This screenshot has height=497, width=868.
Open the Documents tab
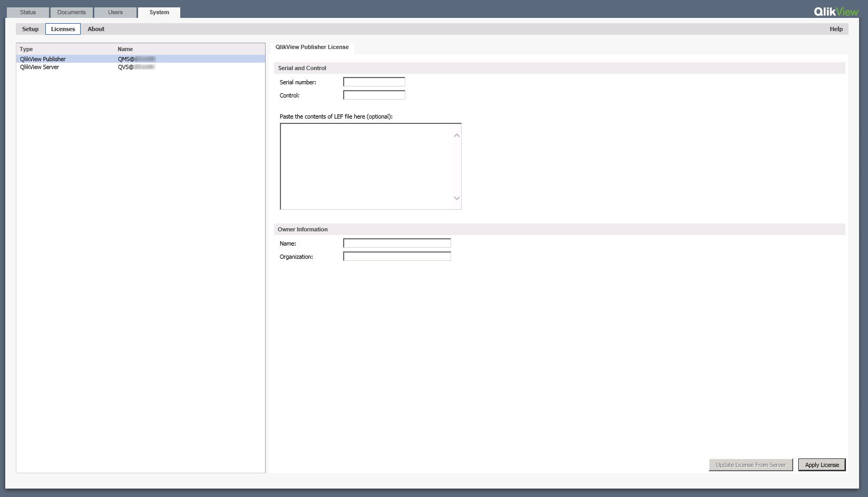click(71, 12)
